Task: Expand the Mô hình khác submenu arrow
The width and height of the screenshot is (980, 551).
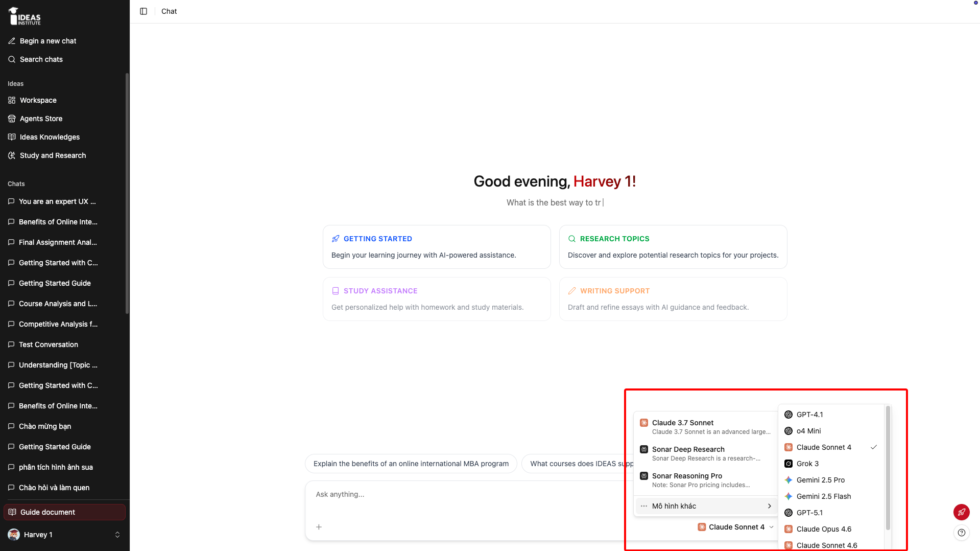Action: pyautogui.click(x=770, y=506)
